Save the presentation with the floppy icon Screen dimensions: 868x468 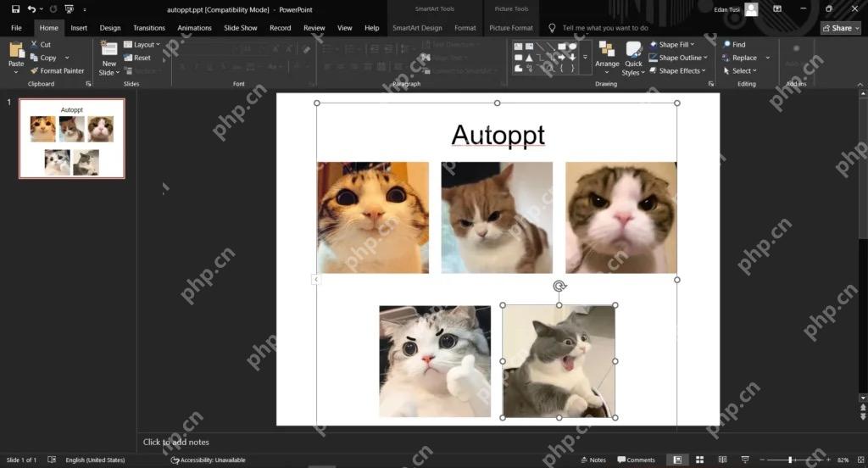(x=15, y=9)
